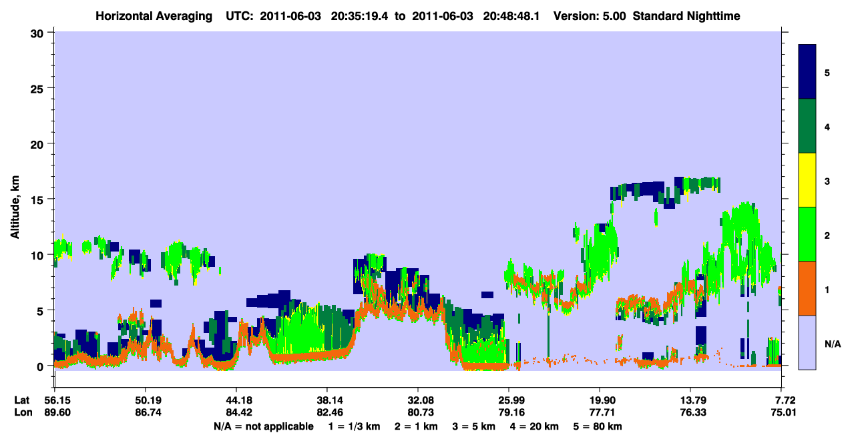868x445 pixels.
Task: Click latitude value 25.99
Action: 509,400
